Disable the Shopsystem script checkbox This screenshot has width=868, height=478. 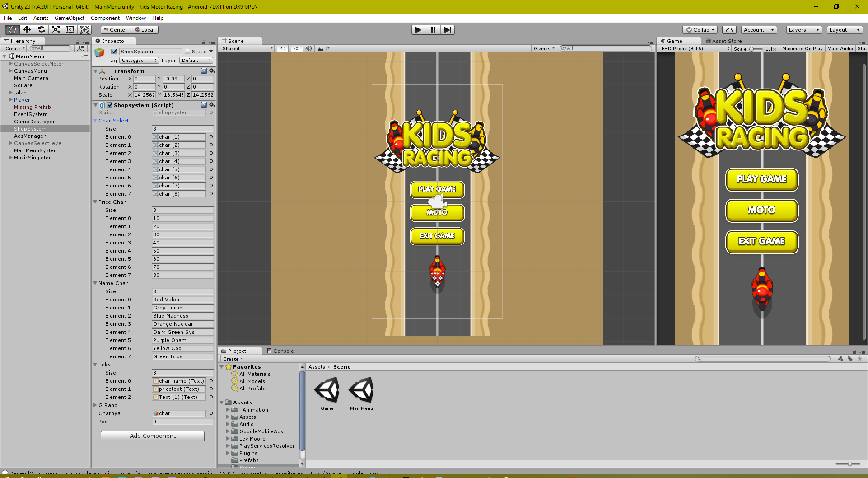coord(110,105)
